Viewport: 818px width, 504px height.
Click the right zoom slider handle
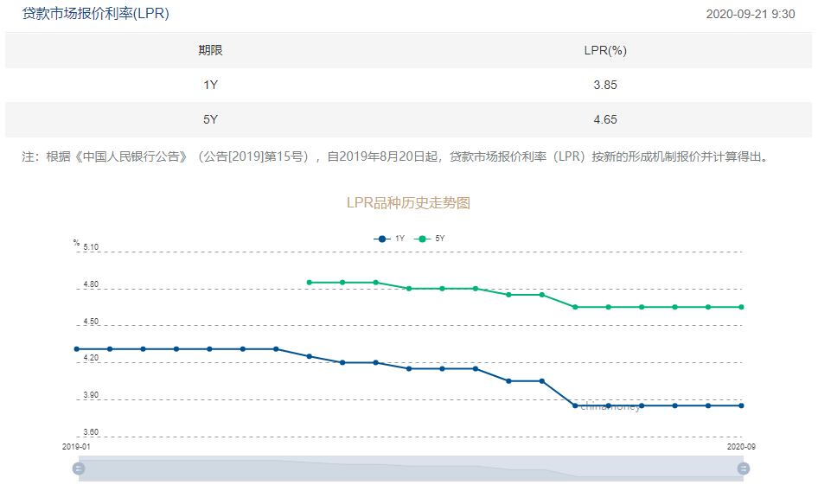(744, 469)
